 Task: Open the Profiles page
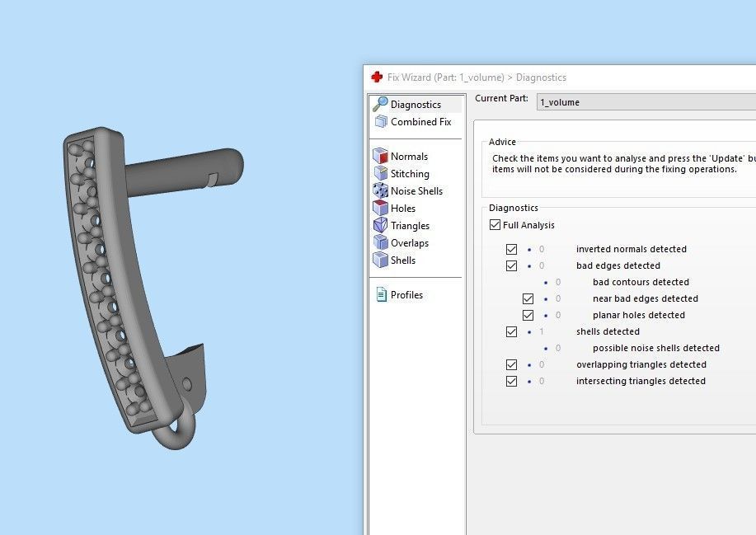pyautogui.click(x=406, y=295)
